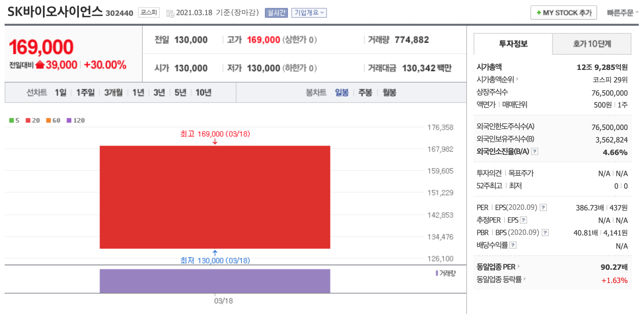644x314 pixels.
Task: Click the purple volume bar for 03/18
Action: click(x=215, y=281)
